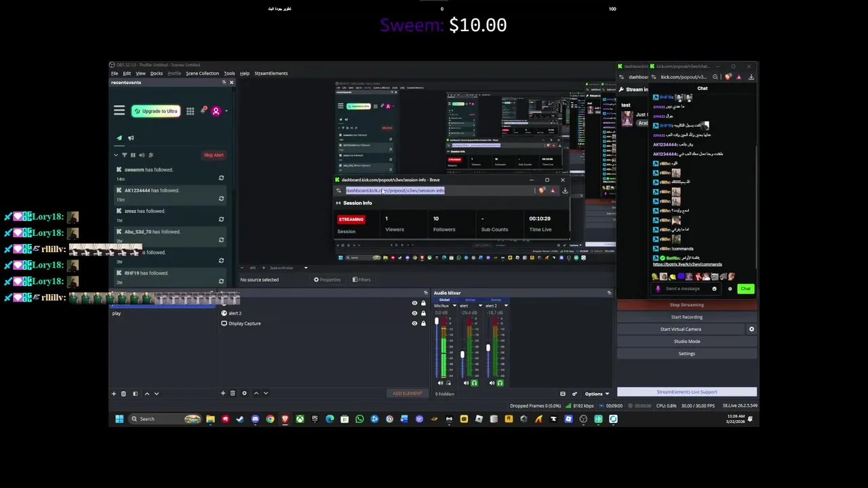
Task: Click Stop Streaming button
Action: point(687,305)
